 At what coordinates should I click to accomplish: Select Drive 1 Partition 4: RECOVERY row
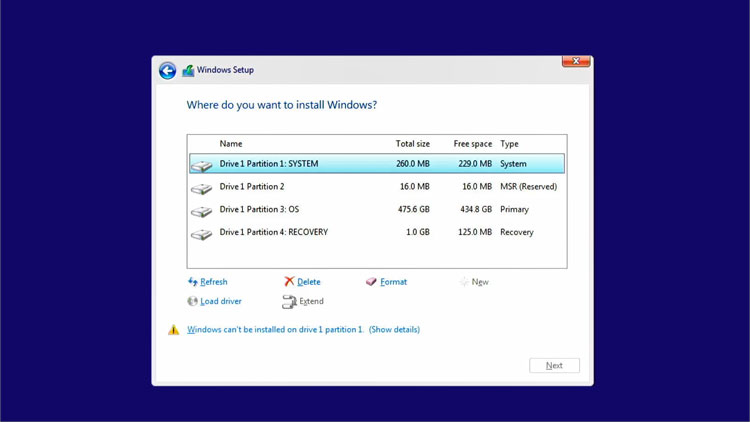[x=377, y=232]
